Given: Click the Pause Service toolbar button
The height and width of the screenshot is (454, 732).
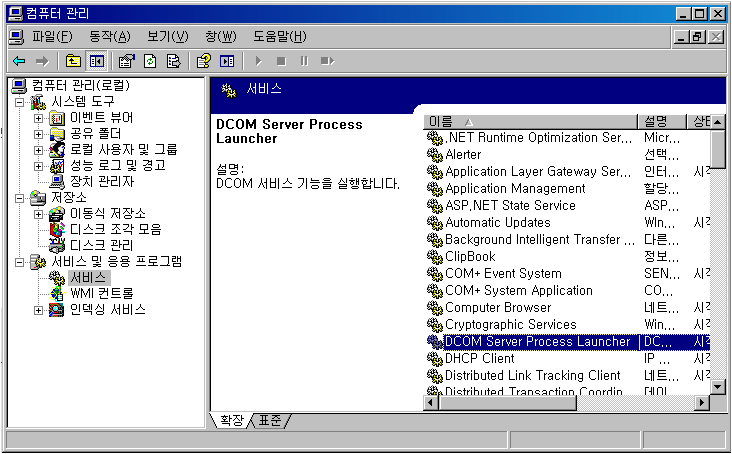Looking at the screenshot, I should [304, 61].
